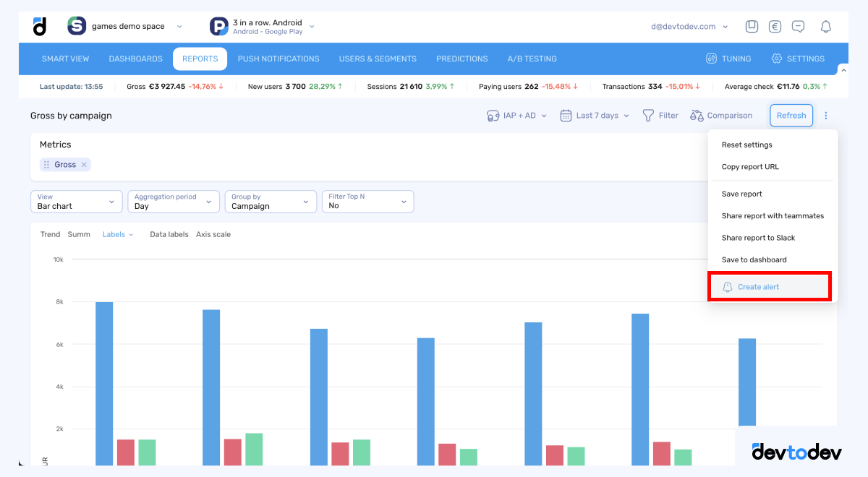Open the chat messages icon
Viewport: 868px width, 477px height.
tap(798, 27)
